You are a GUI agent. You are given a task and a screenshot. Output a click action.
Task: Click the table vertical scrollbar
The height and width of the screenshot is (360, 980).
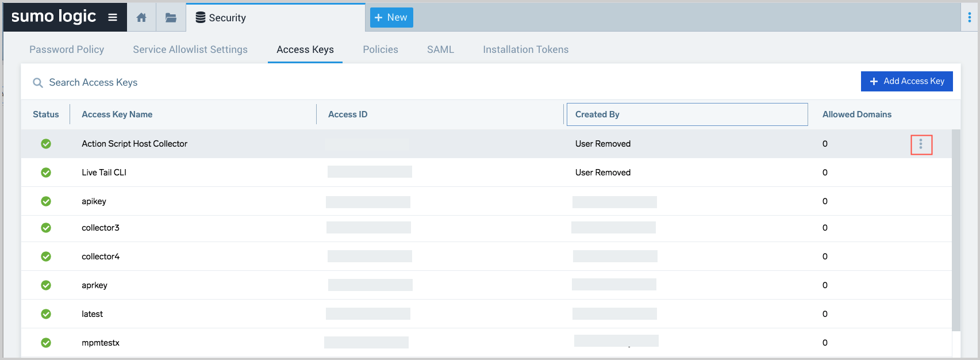point(956,230)
